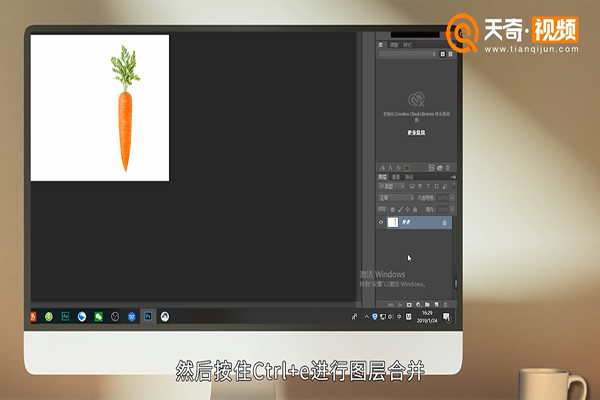Open the blend mode 正常 dropdown
600x400 pixels.
pos(396,198)
